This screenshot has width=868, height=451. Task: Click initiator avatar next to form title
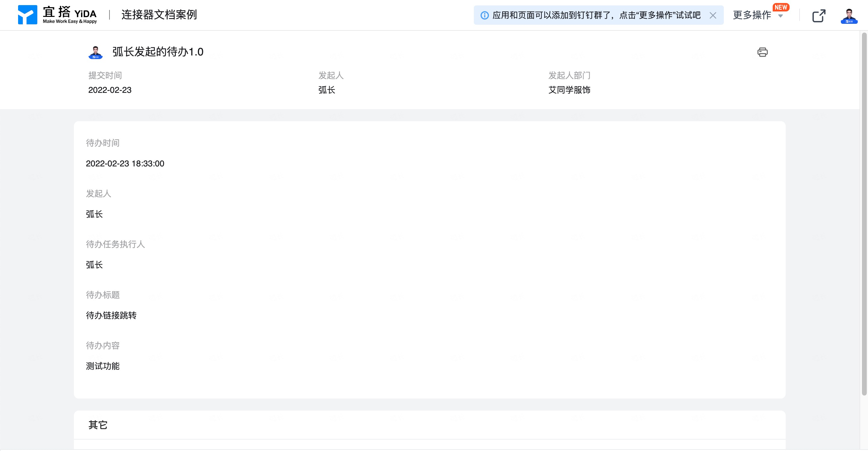95,52
